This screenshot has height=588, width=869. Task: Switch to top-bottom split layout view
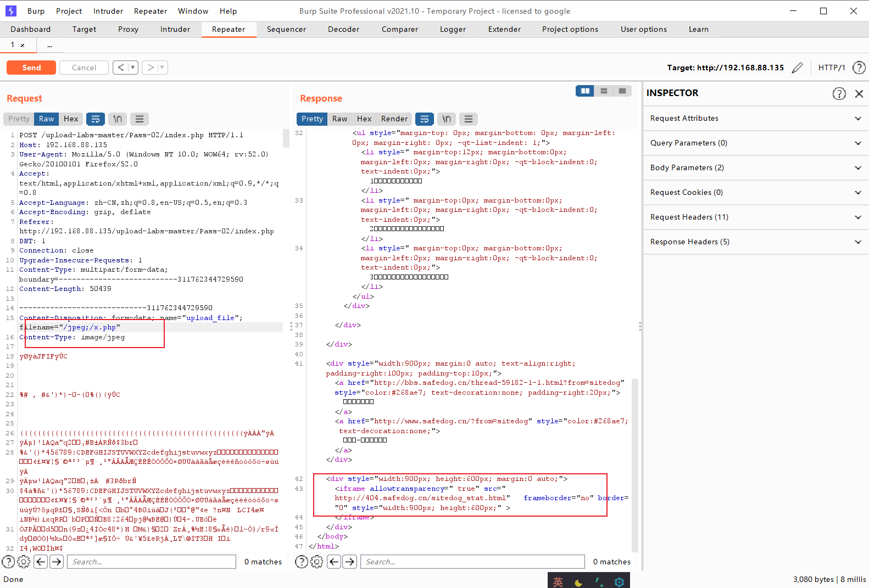[x=604, y=91]
